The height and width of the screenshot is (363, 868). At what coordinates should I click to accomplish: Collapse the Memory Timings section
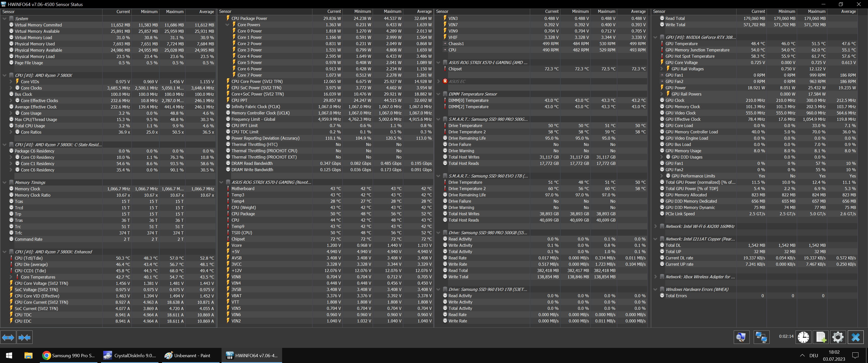tap(4, 183)
